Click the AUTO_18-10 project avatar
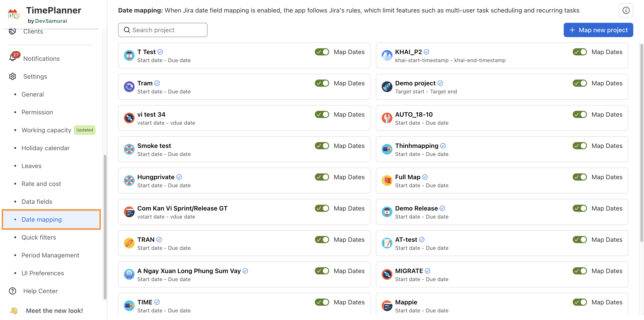Image resolution: width=644 pixels, height=320 pixels. 387,118
